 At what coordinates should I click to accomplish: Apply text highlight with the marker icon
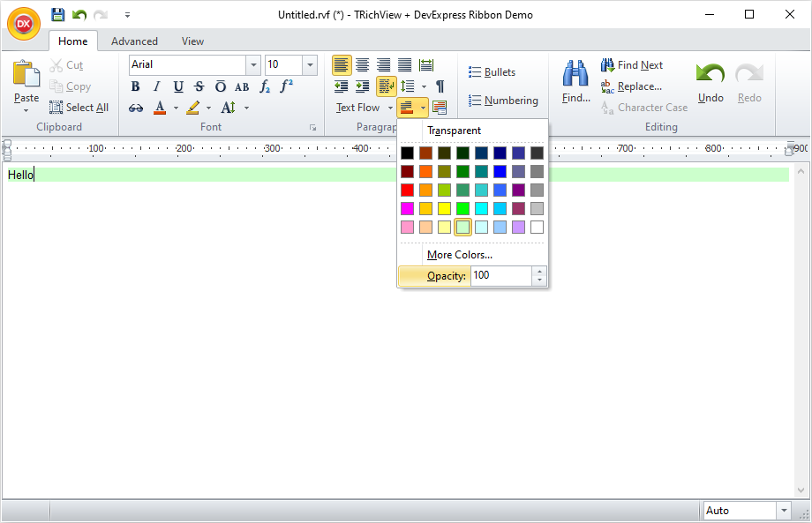(192, 108)
